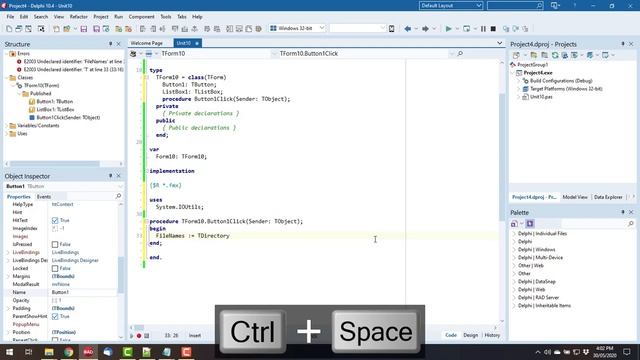Image resolution: width=640 pixels, height=360 pixels.
Task: Expand the Margins property
Action: click(7, 276)
